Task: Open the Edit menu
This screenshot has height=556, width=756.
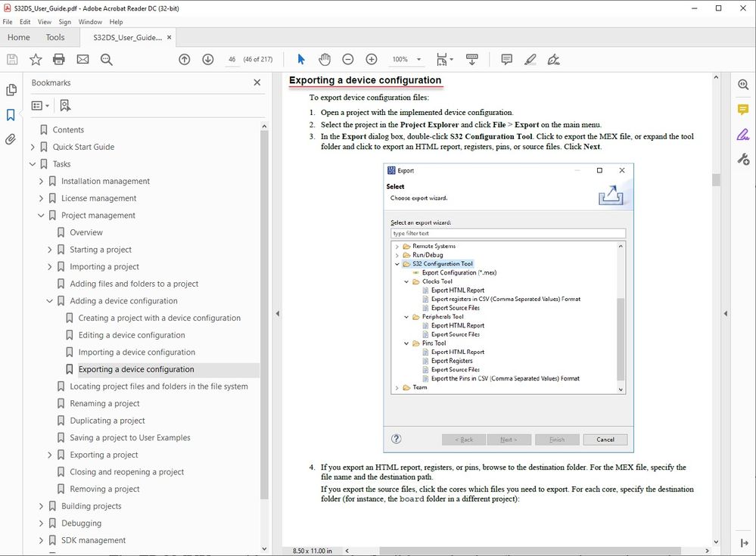Action: coord(25,22)
